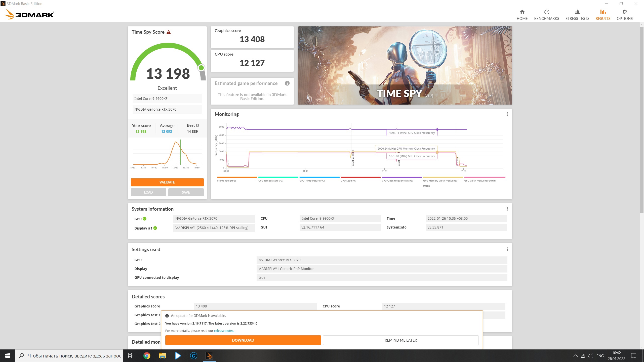644x362 pixels.
Task: Click the Estimated game performance info icon
Action: [287, 83]
